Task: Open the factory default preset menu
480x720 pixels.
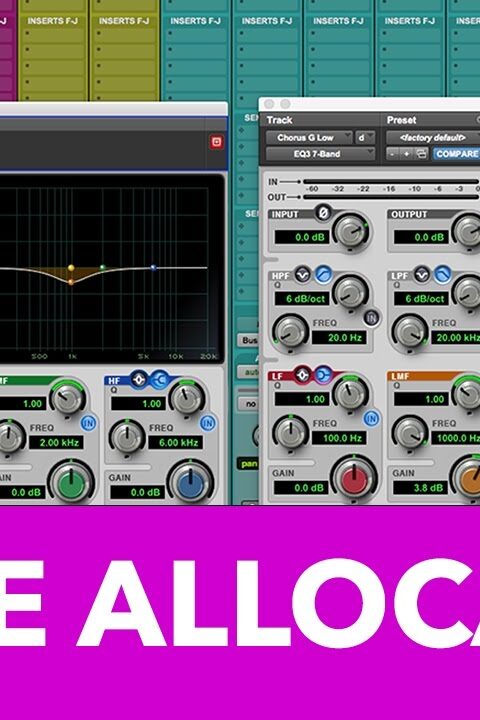Action: tap(433, 138)
